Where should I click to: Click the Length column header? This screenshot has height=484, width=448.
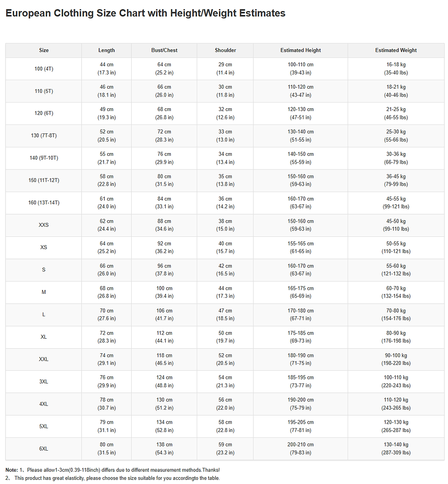pyautogui.click(x=107, y=50)
